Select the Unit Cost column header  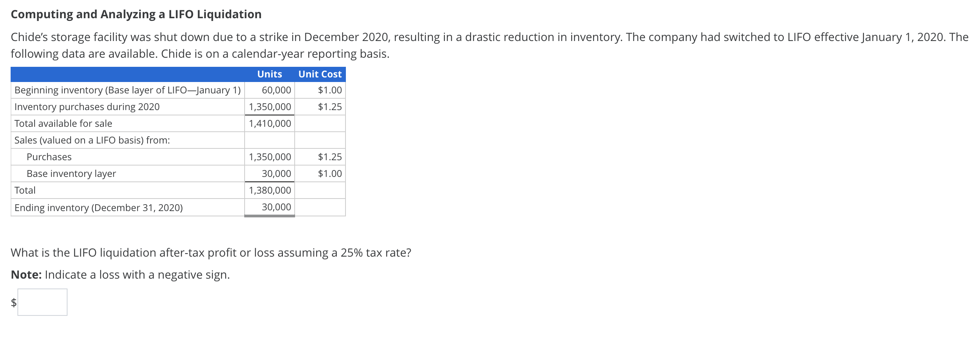[319, 74]
